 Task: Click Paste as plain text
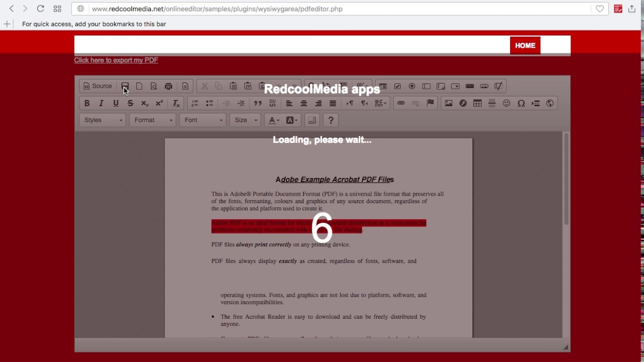pos(248,86)
